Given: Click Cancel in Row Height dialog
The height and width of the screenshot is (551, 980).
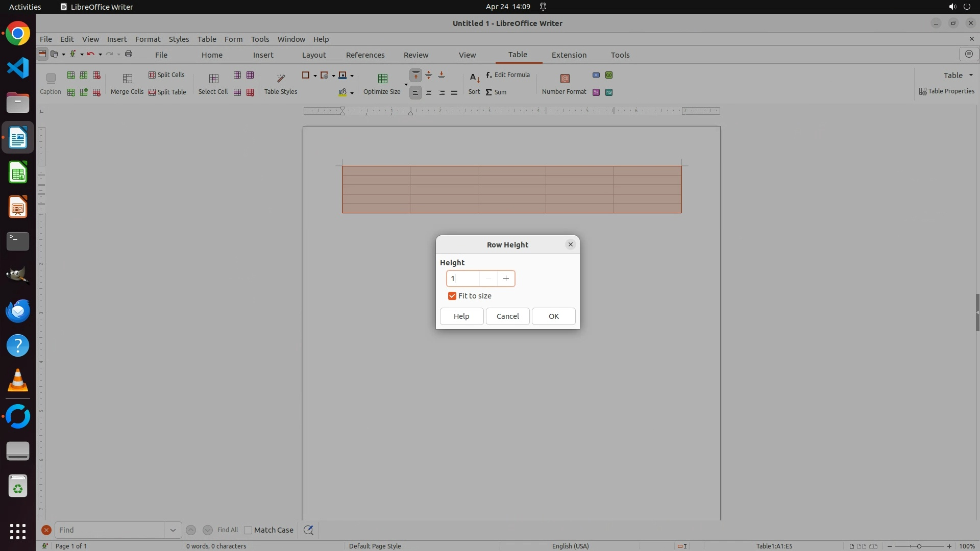Looking at the screenshot, I should [507, 316].
